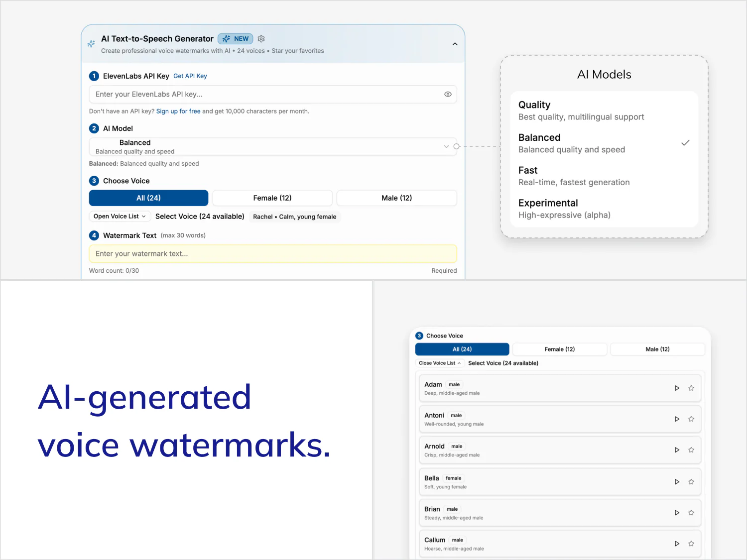Play Brian voice preview

tap(677, 513)
